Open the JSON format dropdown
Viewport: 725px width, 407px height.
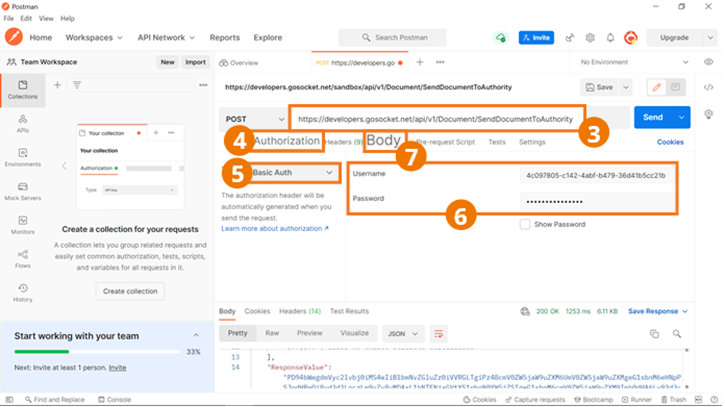tap(403, 333)
